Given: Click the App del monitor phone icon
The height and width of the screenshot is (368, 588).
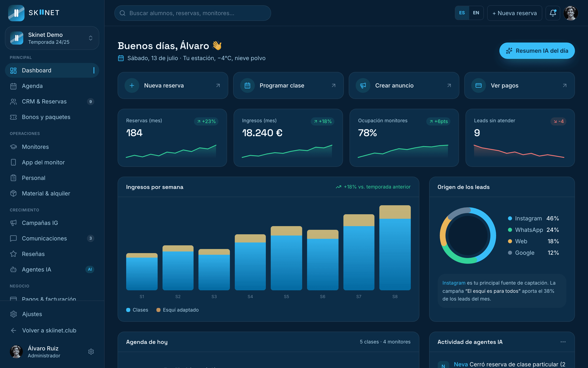Looking at the screenshot, I should click(x=13, y=162).
